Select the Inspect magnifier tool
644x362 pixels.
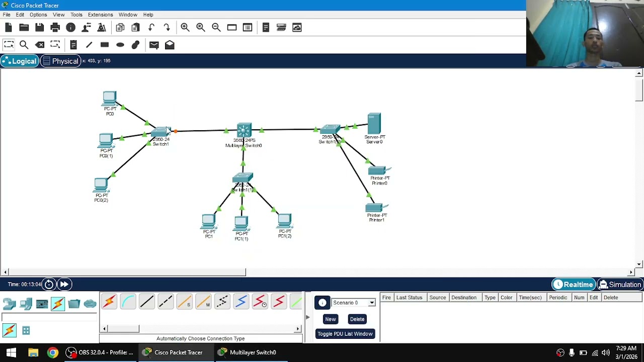point(24,45)
